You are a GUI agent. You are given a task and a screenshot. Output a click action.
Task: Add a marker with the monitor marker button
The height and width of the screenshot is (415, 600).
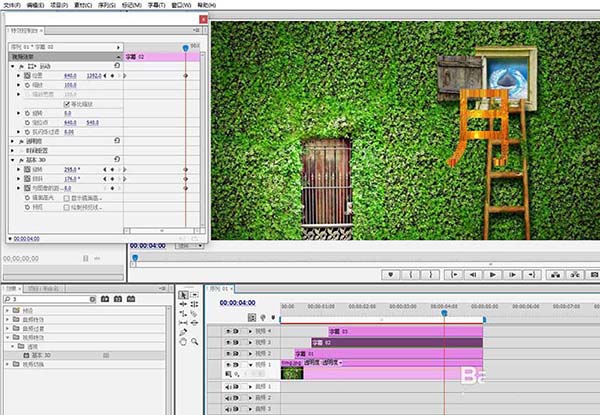click(x=391, y=275)
